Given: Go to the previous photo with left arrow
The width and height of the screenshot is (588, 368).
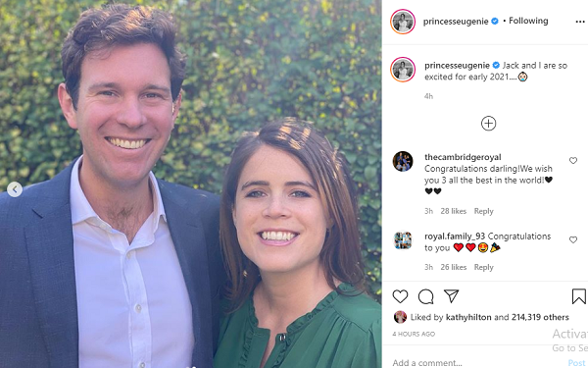Looking at the screenshot, I should click(15, 189).
